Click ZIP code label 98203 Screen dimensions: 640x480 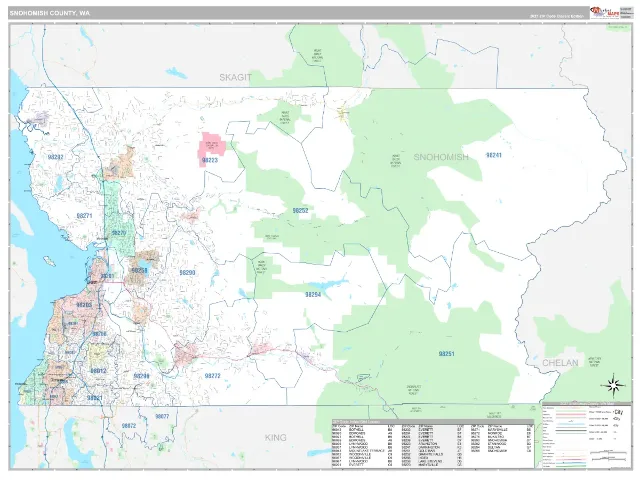point(84,305)
